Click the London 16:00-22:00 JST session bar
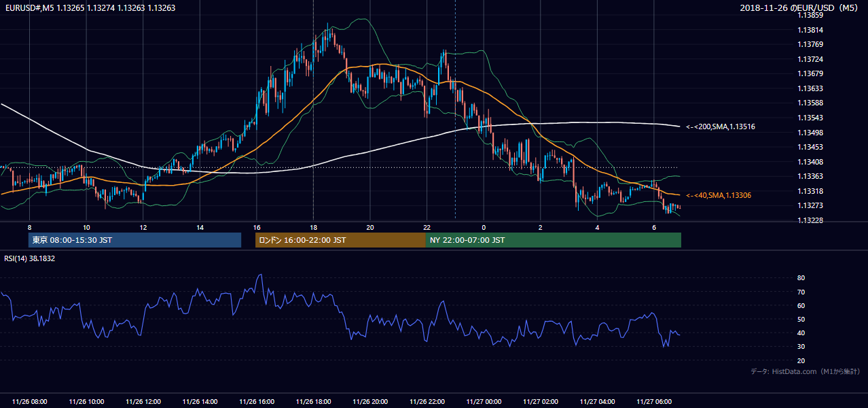 pyautogui.click(x=340, y=240)
